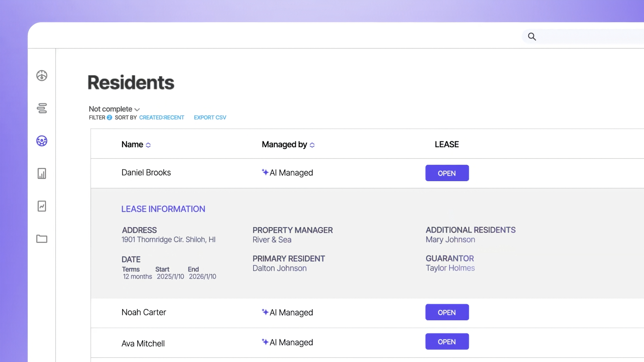Screen dimensions: 644x362
Task: Collapse Daniel Brooks row by clicking his name
Action: (146, 173)
